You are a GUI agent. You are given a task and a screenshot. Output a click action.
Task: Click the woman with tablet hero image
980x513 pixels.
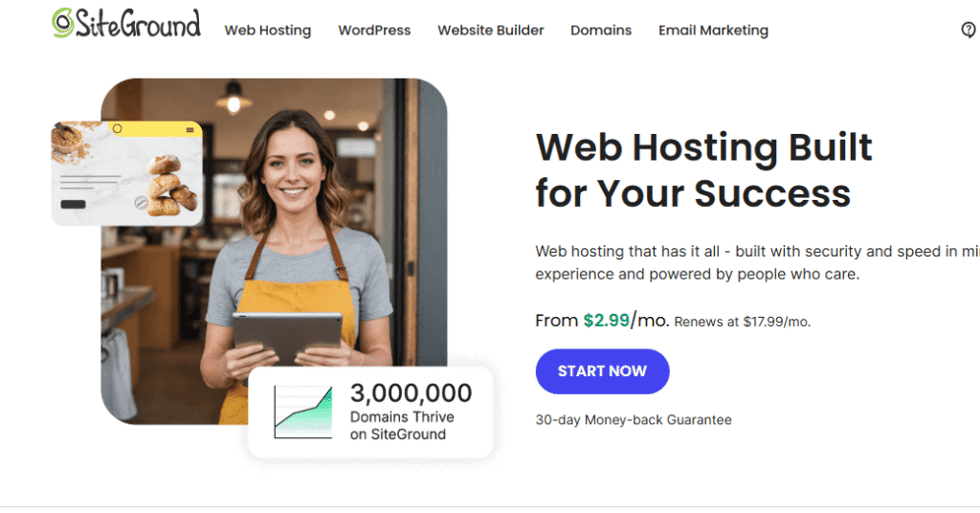(274, 251)
